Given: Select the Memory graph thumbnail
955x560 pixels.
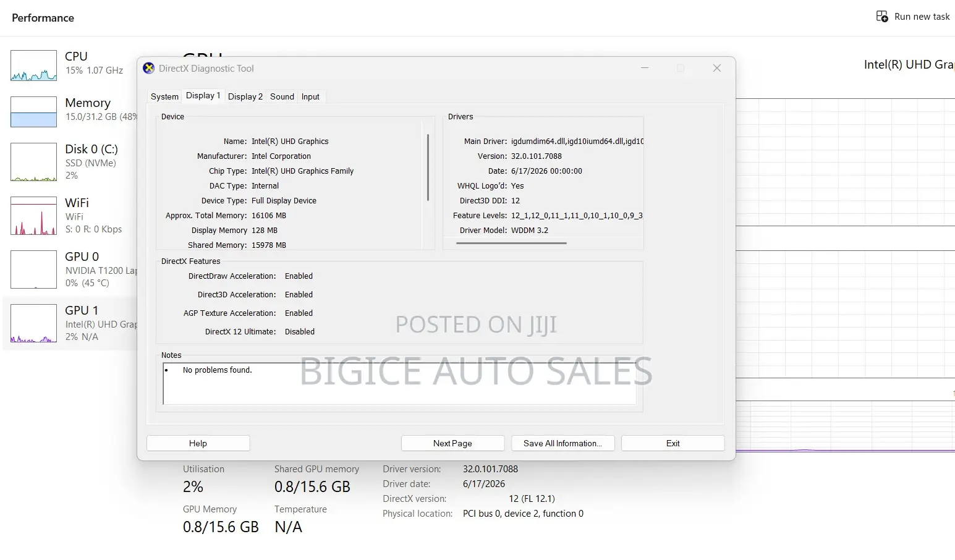Looking at the screenshot, I should pyautogui.click(x=33, y=112).
